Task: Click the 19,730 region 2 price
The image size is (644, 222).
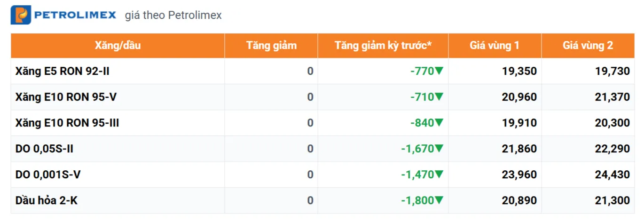Action: point(613,71)
